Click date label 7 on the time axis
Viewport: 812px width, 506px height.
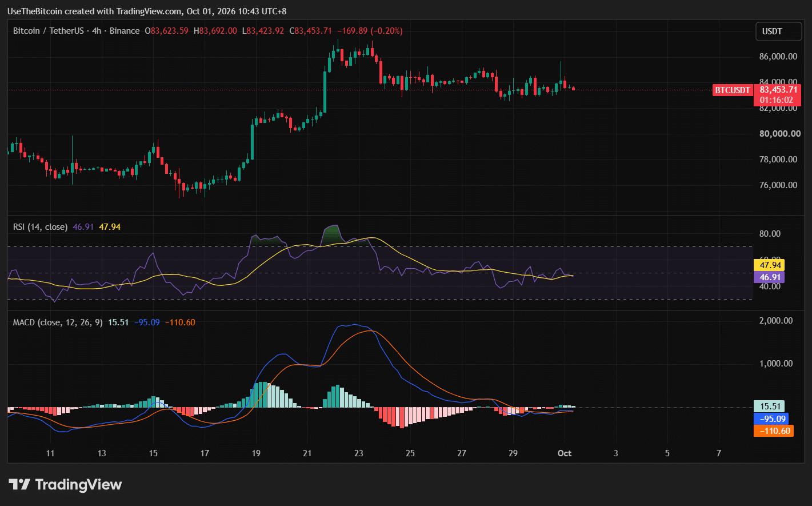(719, 453)
